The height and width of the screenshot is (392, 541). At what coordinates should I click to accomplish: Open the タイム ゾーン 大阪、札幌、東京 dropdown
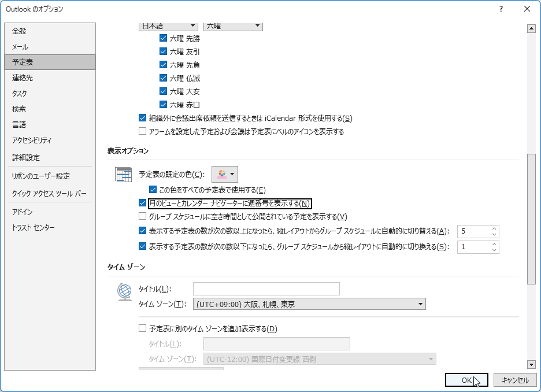(309, 304)
